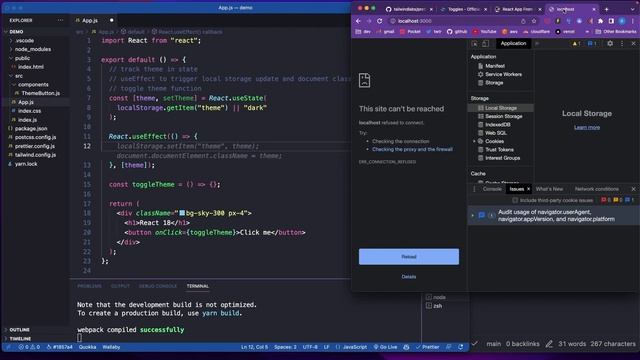The image size is (640, 360).
Task: Open the Network conditions drawer tab
Action: [596, 189]
